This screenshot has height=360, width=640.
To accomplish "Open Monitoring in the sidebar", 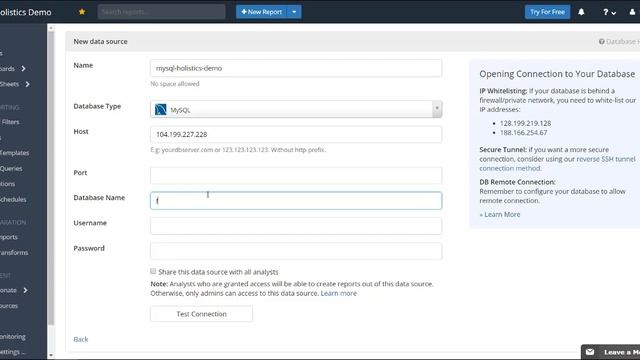I will click(13, 336).
